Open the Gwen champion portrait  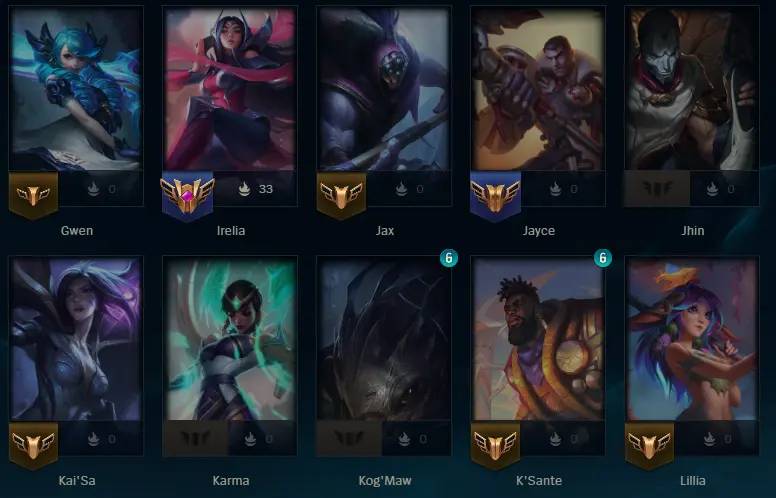pyautogui.click(x=76, y=88)
